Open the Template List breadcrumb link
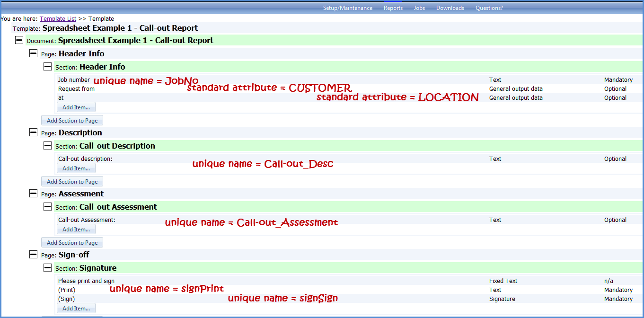This screenshot has width=644, height=318. coord(58,18)
